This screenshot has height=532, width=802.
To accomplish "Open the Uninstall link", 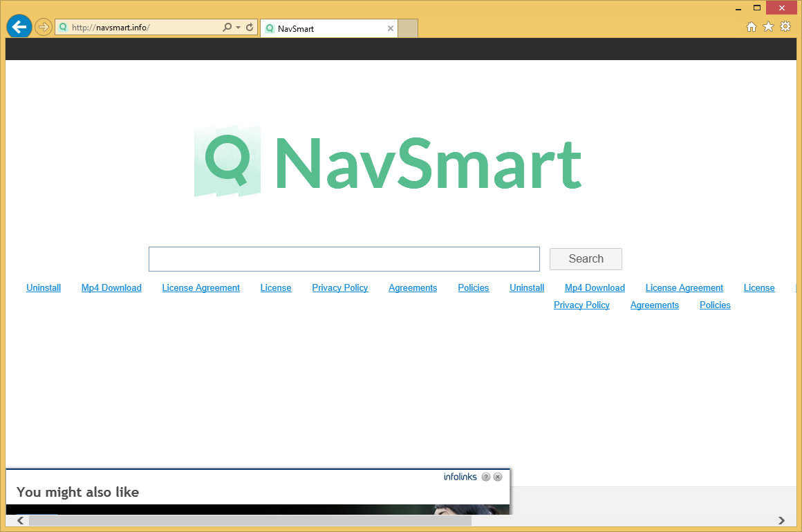I will point(43,287).
